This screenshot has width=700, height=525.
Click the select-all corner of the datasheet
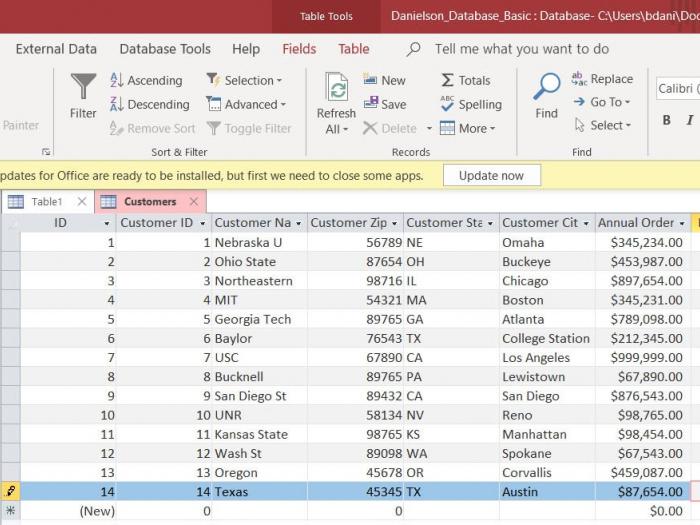coord(10,223)
